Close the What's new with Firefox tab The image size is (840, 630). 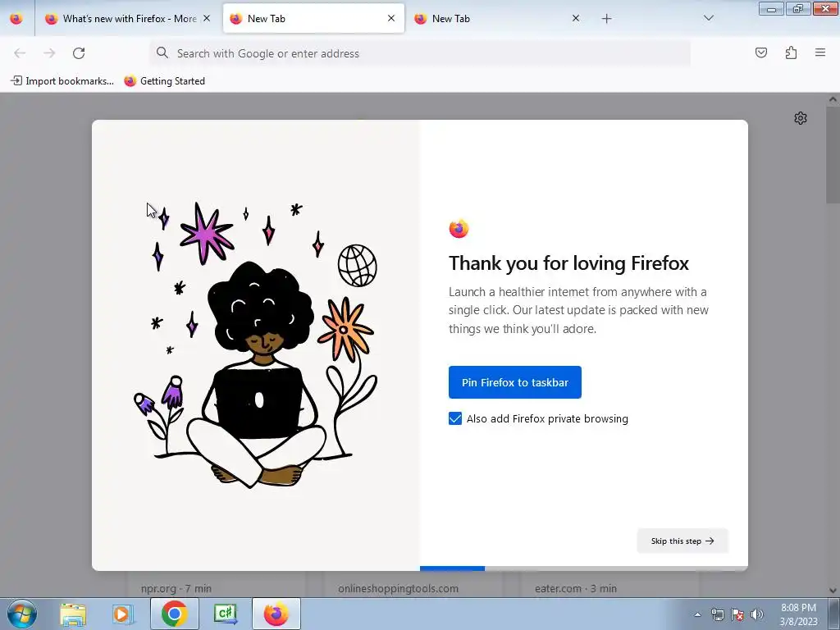coord(207,18)
